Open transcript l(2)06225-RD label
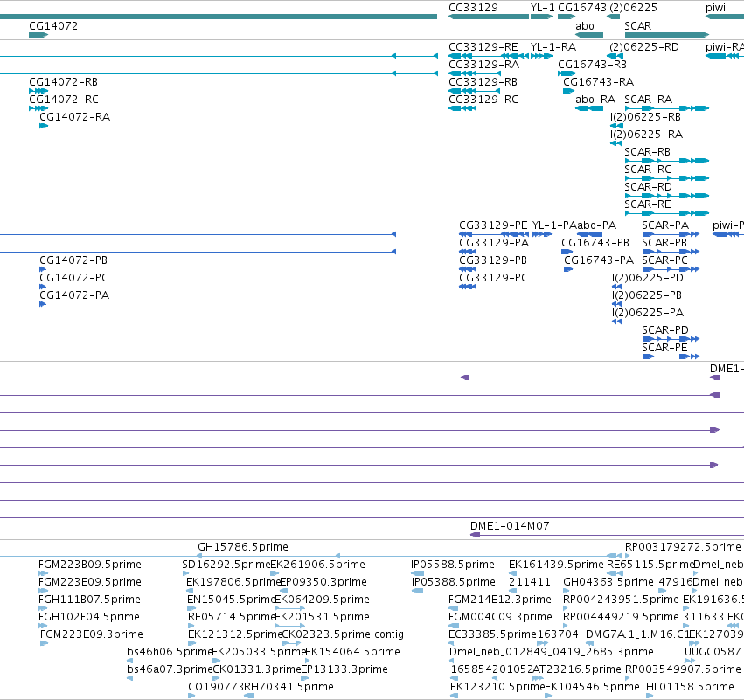744x700 pixels. 643,47
